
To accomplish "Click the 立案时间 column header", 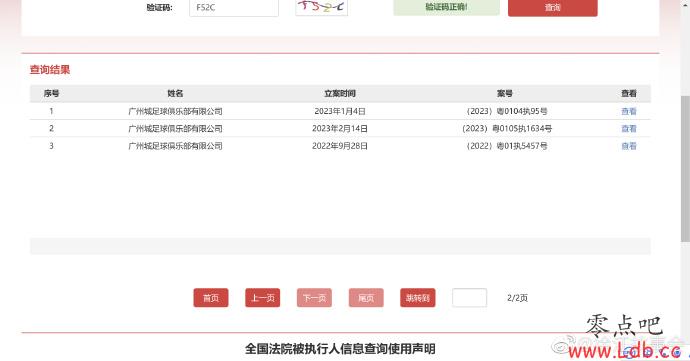I will point(340,93).
